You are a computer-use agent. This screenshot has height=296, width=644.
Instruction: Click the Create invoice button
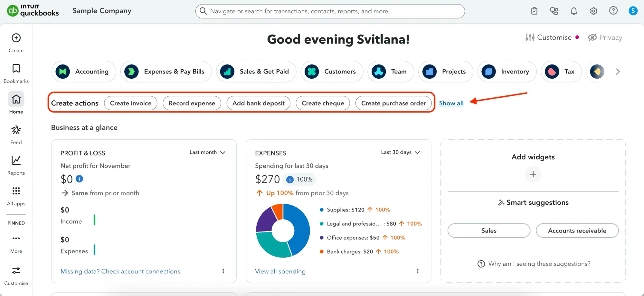pyautogui.click(x=130, y=103)
